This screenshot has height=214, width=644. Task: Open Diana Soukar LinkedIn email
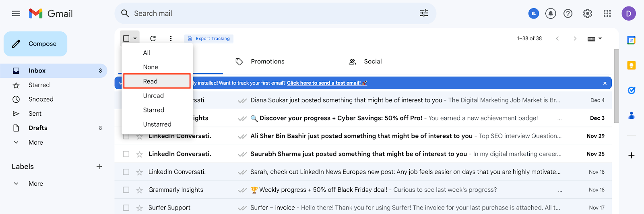[x=363, y=100]
